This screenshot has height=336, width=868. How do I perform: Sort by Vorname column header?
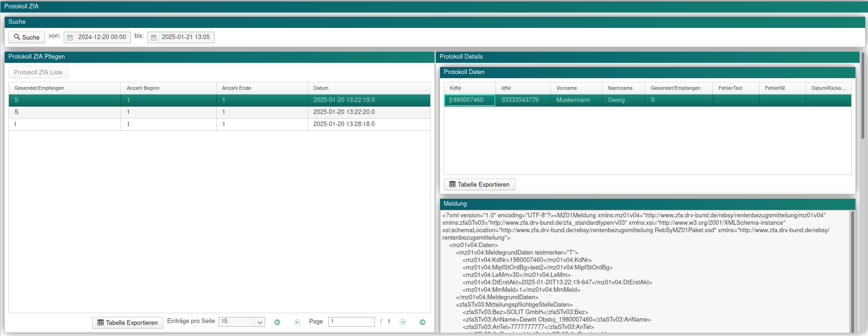coord(576,88)
